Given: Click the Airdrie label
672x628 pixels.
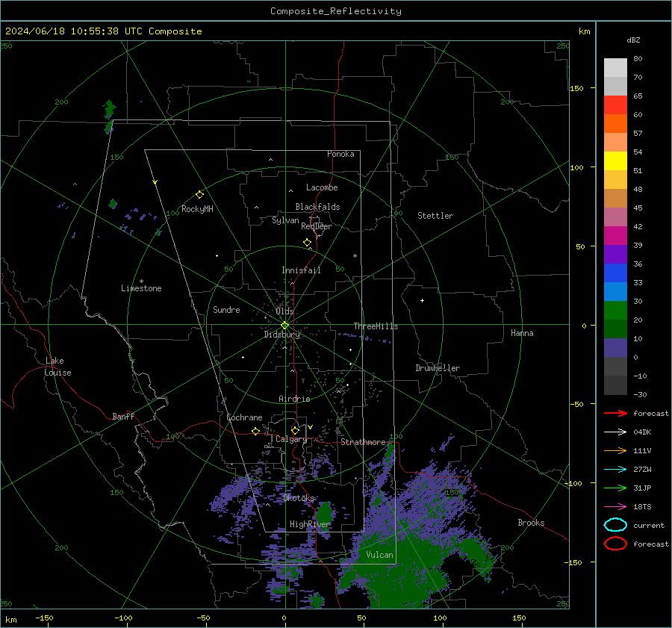Looking at the screenshot, I should coord(294,399).
